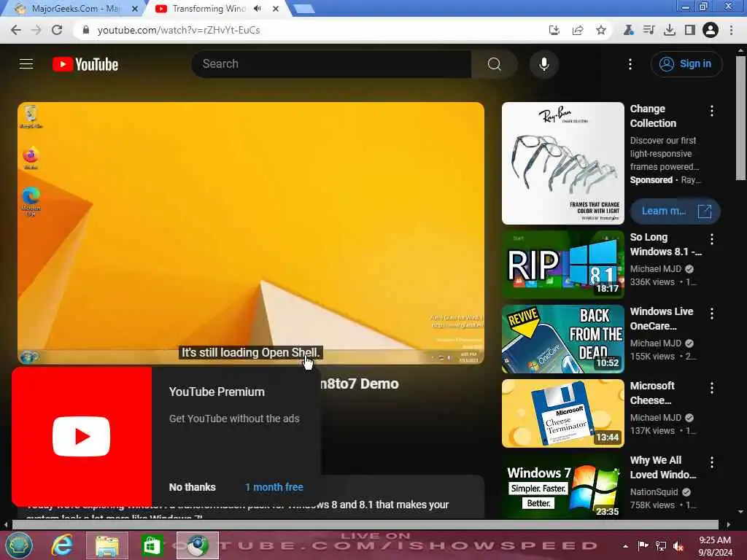Click the vertical page scrollbar

click(x=740, y=117)
